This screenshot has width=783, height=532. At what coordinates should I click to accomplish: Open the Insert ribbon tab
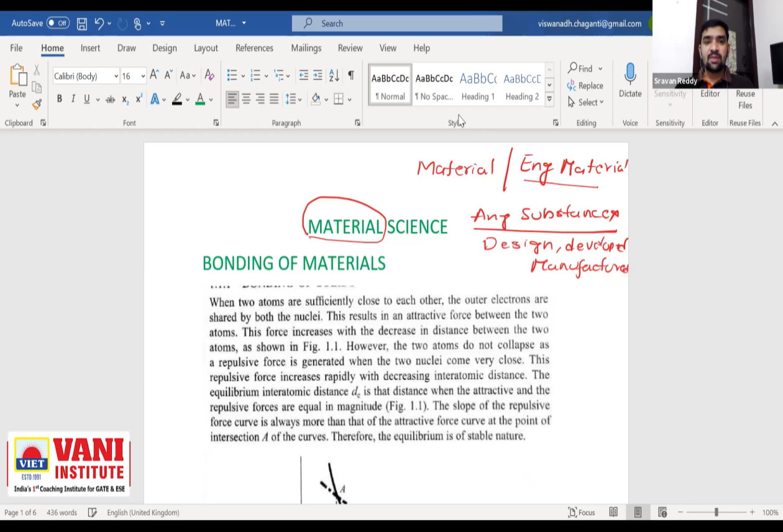tap(90, 48)
